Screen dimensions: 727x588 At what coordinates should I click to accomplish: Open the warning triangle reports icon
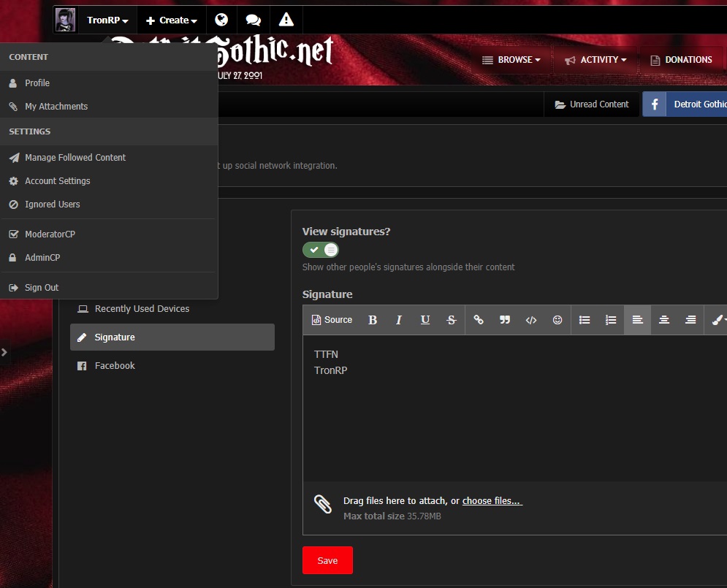point(286,20)
